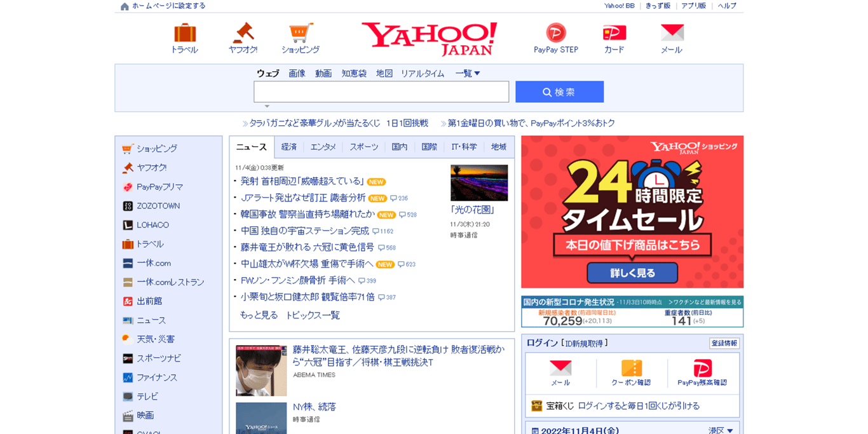Screen dimensions: 868x434
Task: Select the スポーツ news tab
Action: [x=364, y=147]
